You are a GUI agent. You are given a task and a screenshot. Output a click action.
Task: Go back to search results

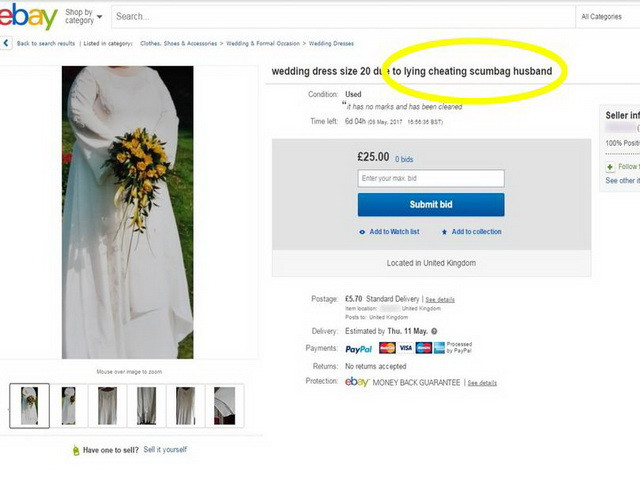coord(46,44)
